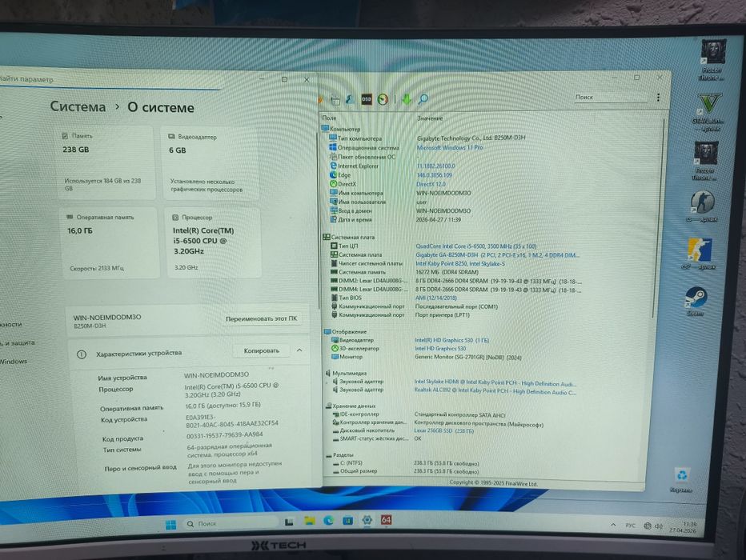
Task: Select the Компьютер group in AIDA64
Action: click(x=341, y=129)
